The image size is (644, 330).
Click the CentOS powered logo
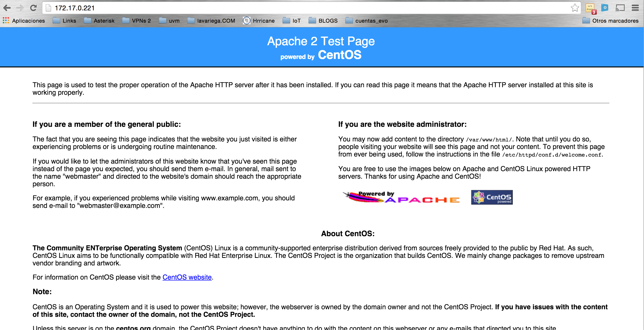(491, 197)
